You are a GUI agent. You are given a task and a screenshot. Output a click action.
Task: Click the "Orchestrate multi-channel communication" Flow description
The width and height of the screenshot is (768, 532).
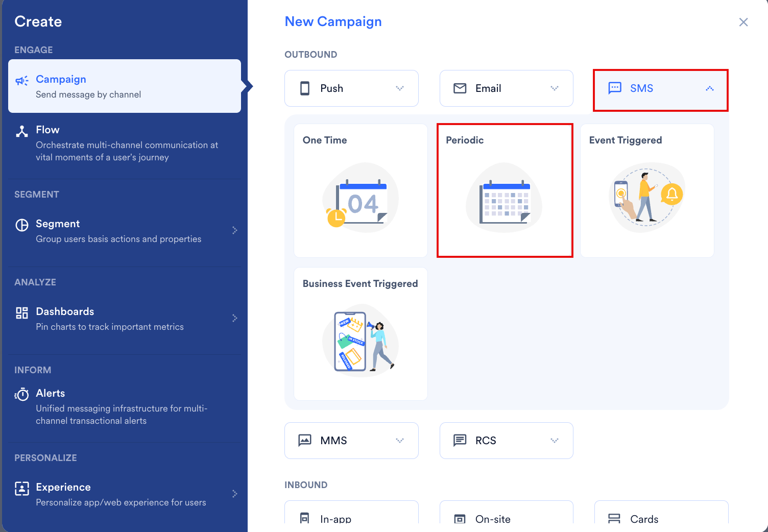(x=127, y=151)
